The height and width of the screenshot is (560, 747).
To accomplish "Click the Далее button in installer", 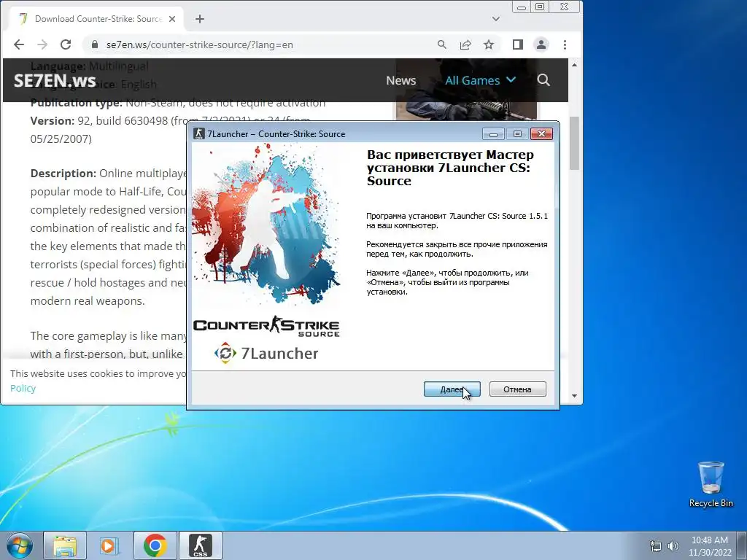I will (x=452, y=389).
